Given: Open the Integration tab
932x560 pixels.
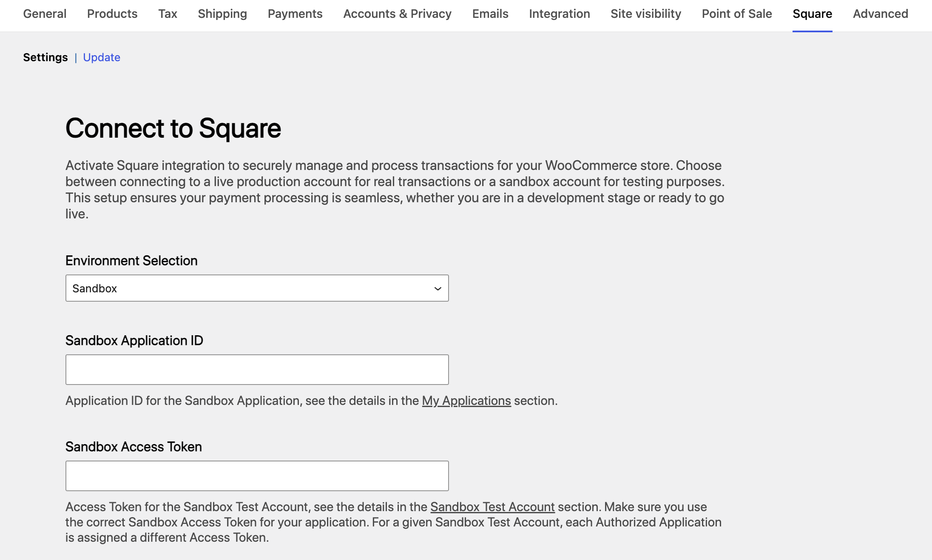Looking at the screenshot, I should point(559,14).
